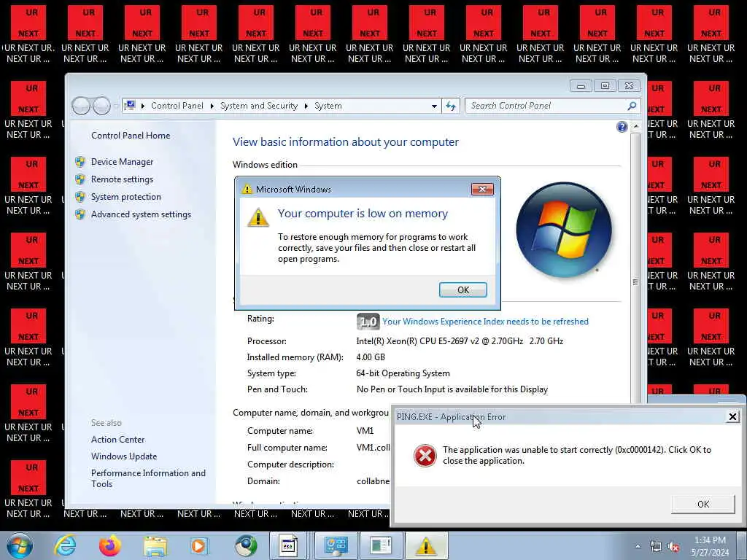Refresh the Control Panel address bar
This screenshot has height=560, width=747.
tap(451, 106)
